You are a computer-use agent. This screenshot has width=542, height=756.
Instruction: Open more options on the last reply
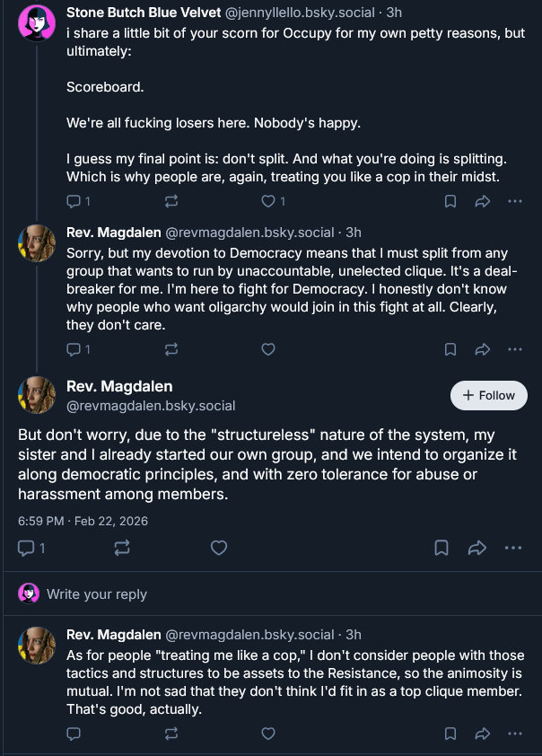point(514,734)
